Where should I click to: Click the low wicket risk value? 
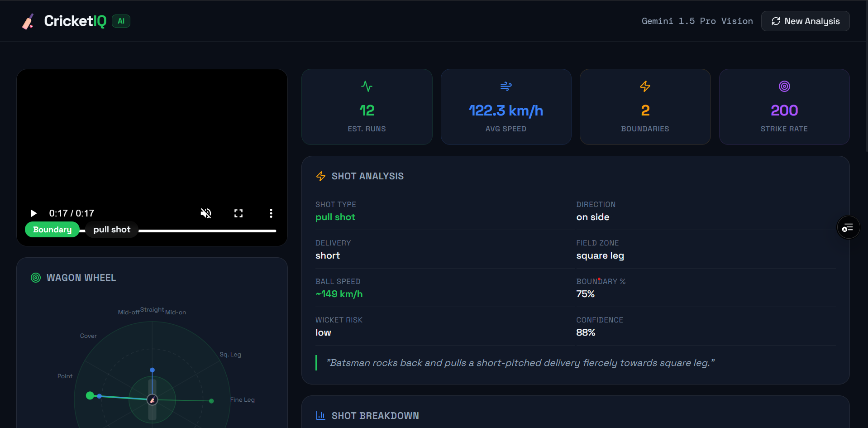323,332
